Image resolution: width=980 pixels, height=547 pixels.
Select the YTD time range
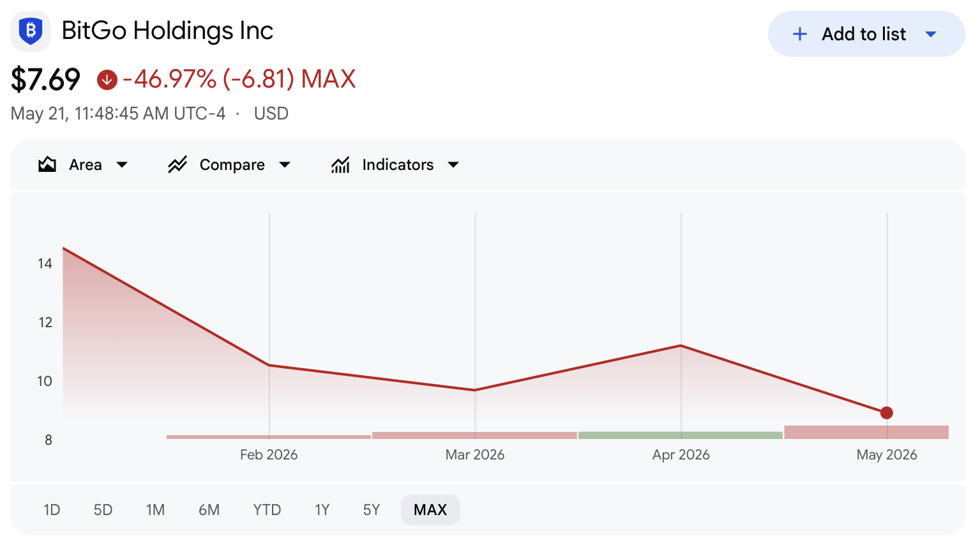tap(267, 510)
